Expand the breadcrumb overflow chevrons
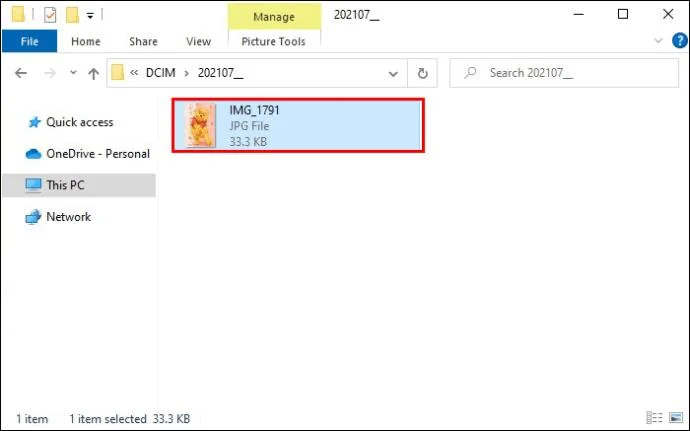Image resolution: width=690 pixels, height=431 pixels. [134, 72]
